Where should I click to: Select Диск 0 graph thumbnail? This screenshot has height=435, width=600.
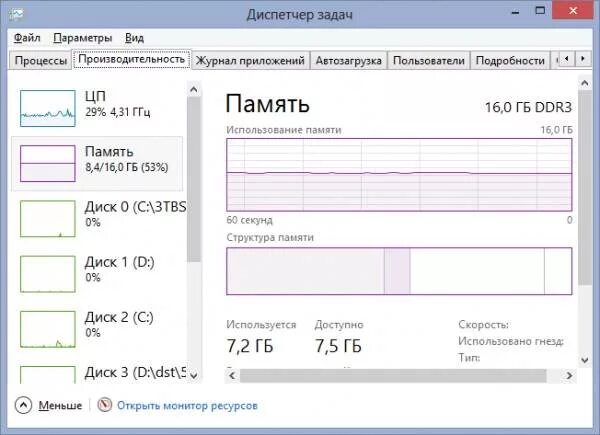tap(48, 218)
